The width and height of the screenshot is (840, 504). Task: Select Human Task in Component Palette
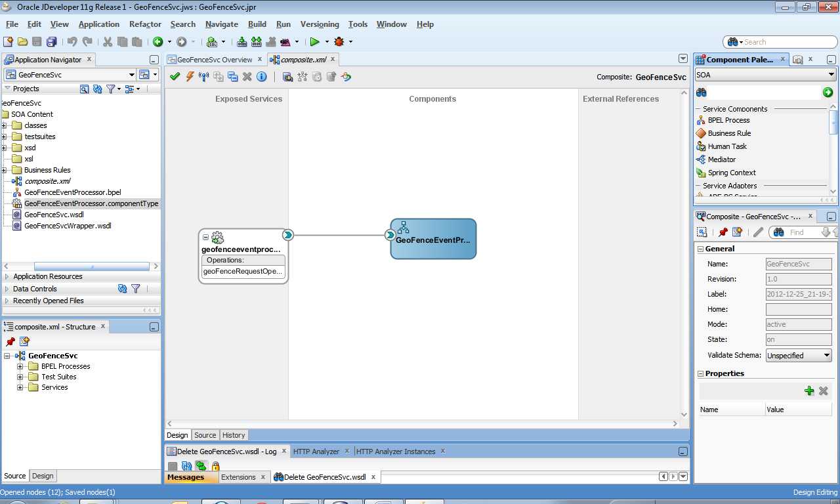727,146
